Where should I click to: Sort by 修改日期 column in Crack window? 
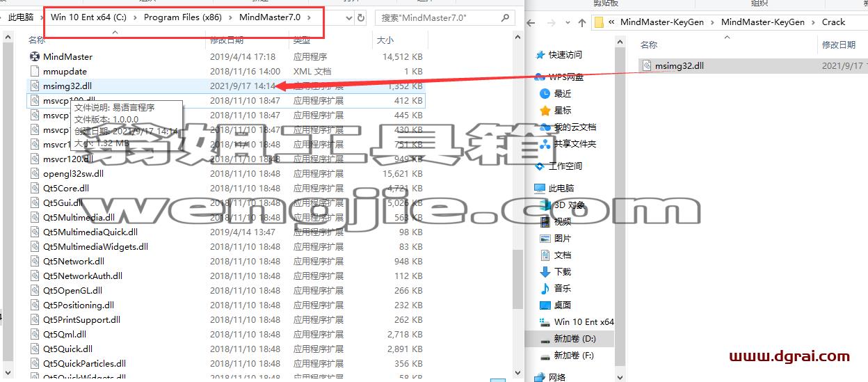click(x=839, y=45)
